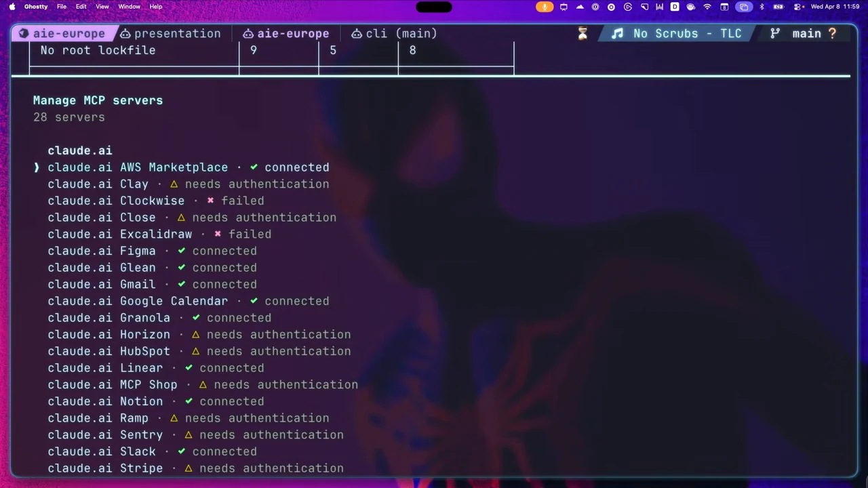
Task: Click the red X failed icon for Clockwise
Action: point(210,201)
